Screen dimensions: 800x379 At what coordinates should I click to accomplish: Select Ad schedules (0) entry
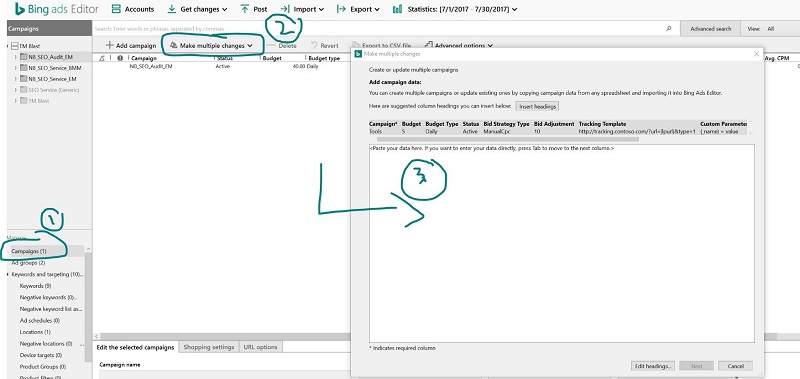point(40,320)
